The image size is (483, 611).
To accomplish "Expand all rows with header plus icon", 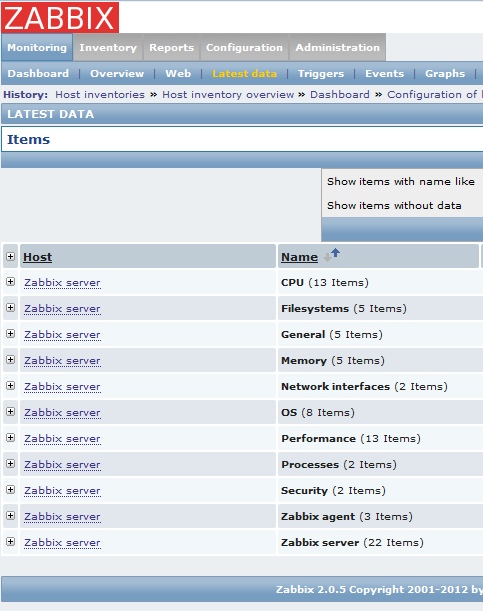I will coord(11,256).
